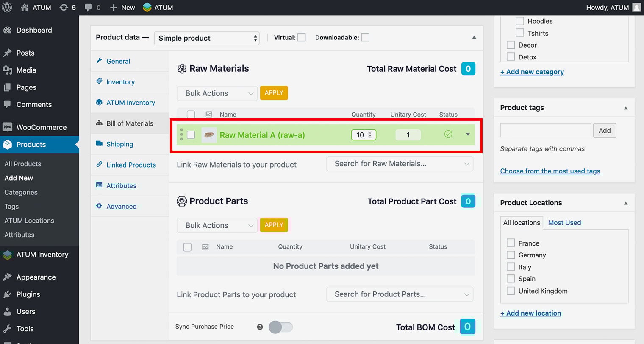This screenshot has height=344, width=644.
Task: Switch to the Inventory product data tab
Action: tap(120, 82)
